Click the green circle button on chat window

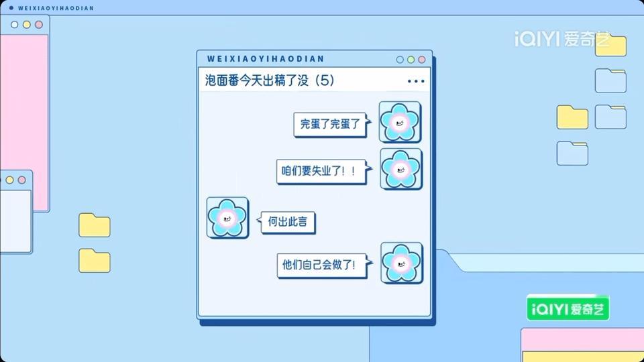(x=411, y=60)
